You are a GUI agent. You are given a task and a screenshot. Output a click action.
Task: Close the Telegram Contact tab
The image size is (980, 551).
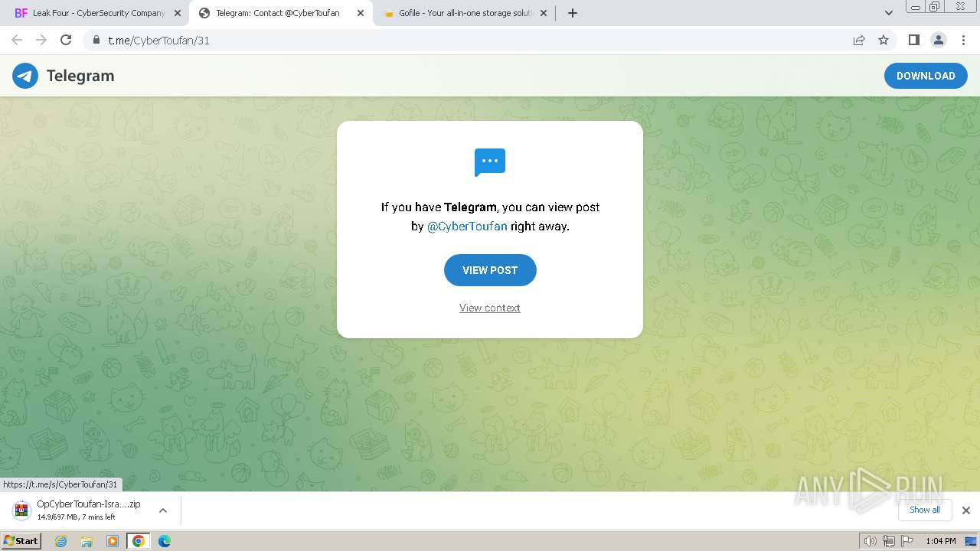[x=361, y=13]
